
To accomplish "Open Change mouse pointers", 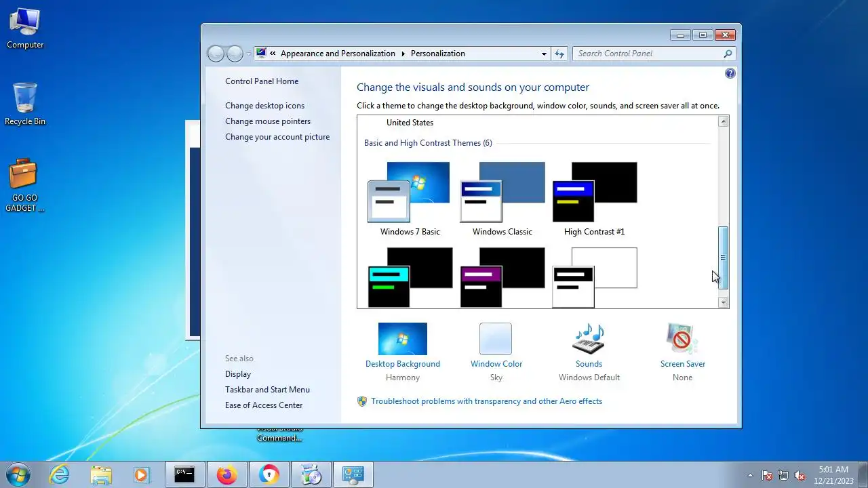I will [268, 121].
